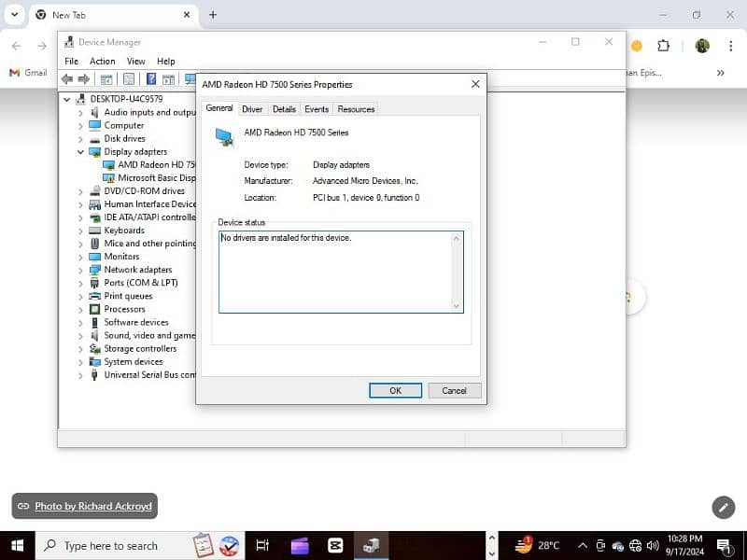Close the AMD Radeon Properties dialog
747x560 pixels.
[475, 84]
